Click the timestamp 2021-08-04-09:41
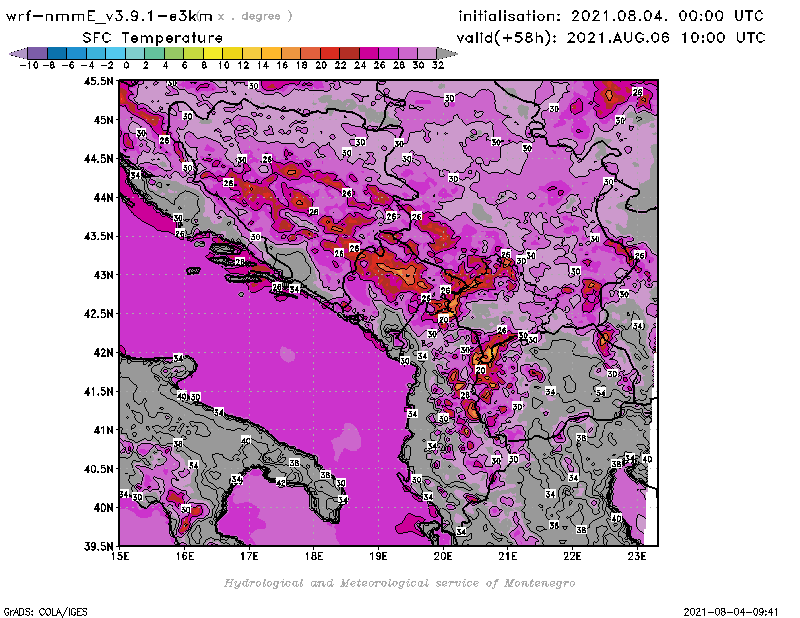Viewport: 800px width, 618px height. (731, 612)
